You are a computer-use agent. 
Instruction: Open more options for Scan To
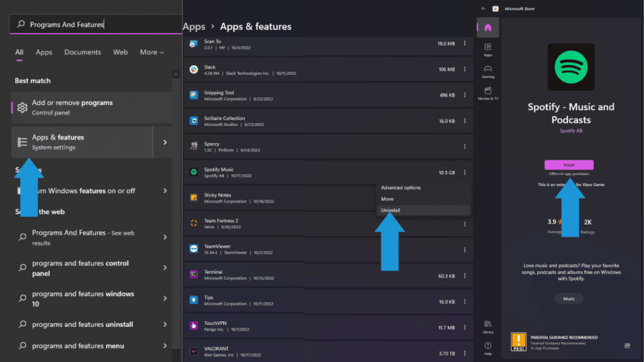click(465, 43)
